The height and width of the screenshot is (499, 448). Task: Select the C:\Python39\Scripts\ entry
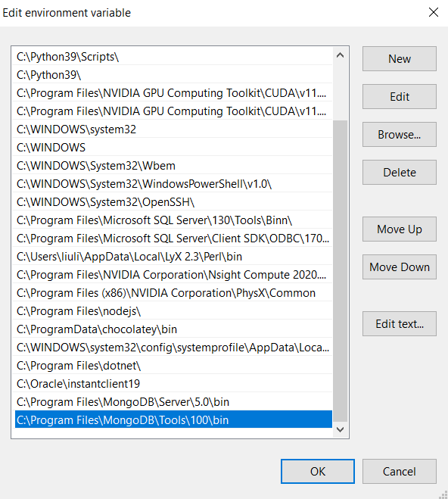coord(173,57)
